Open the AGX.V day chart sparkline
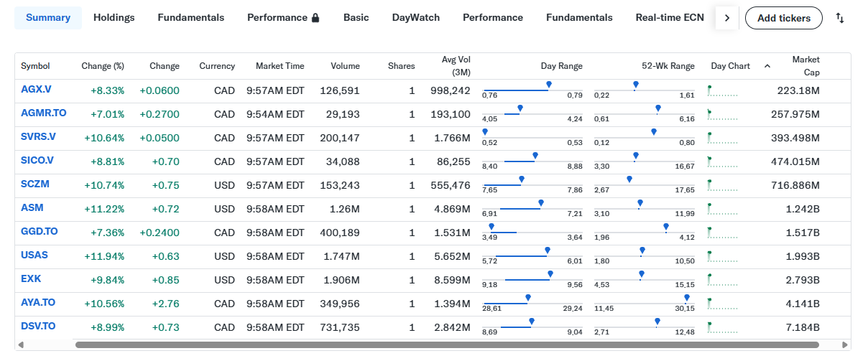This screenshot has width=868, height=361. (x=723, y=90)
